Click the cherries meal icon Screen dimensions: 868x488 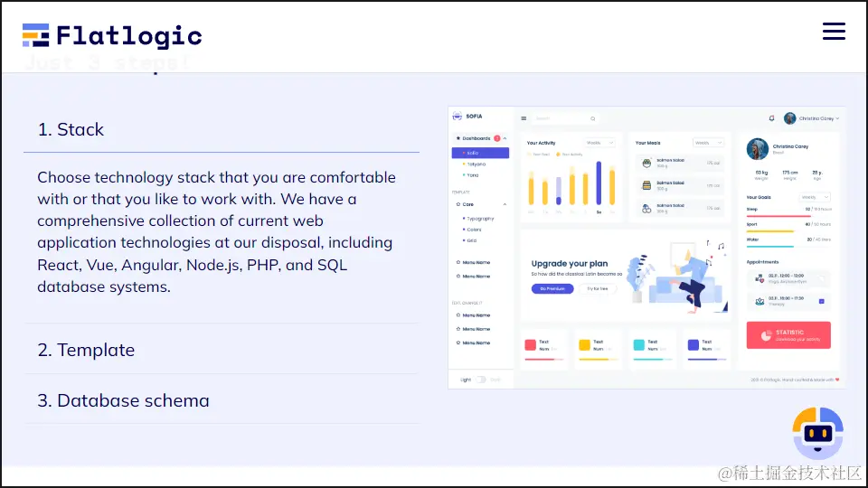[x=646, y=209]
